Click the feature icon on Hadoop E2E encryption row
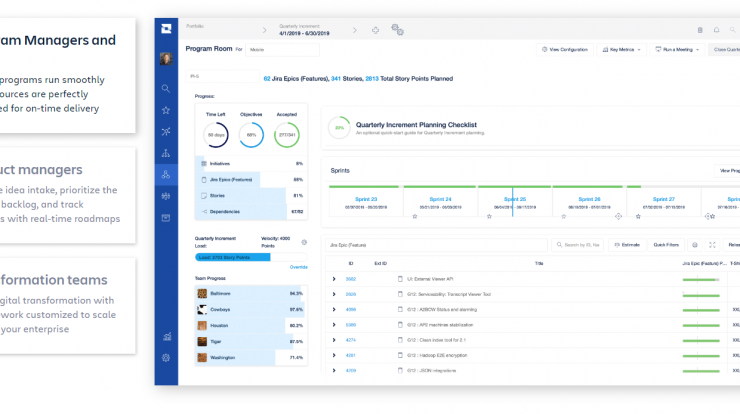 pos(400,355)
